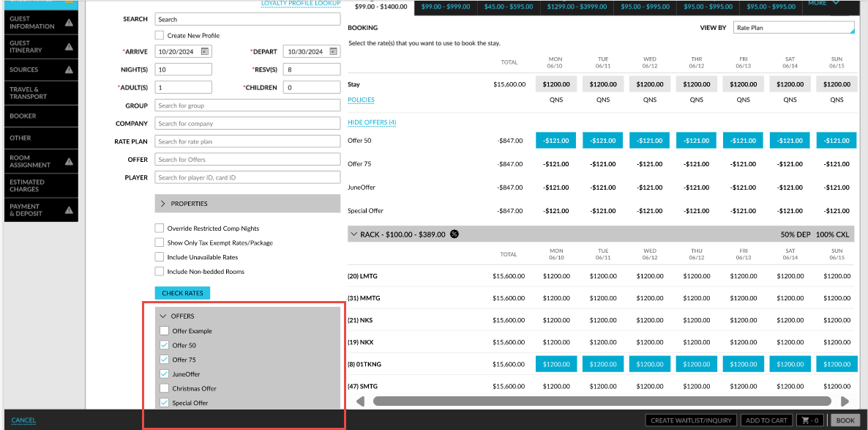The height and width of the screenshot is (430, 868).
Task: Uncheck the Special Offer checkbox
Action: (x=164, y=403)
